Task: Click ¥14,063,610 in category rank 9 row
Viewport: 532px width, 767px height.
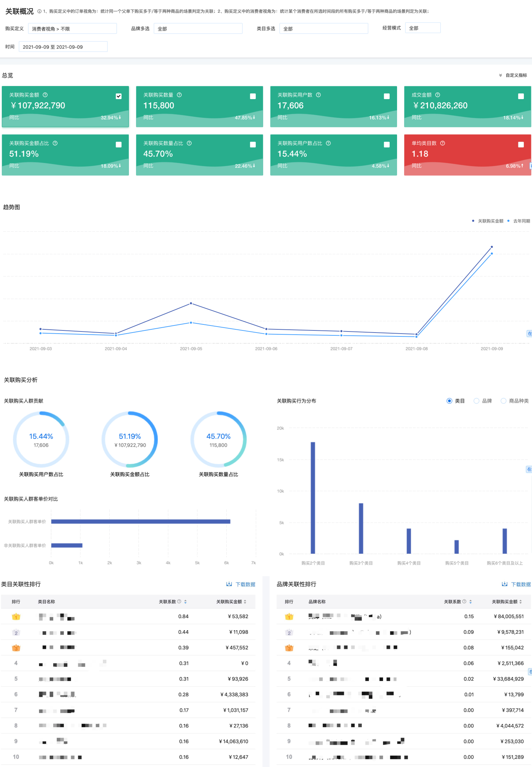Action: click(234, 741)
